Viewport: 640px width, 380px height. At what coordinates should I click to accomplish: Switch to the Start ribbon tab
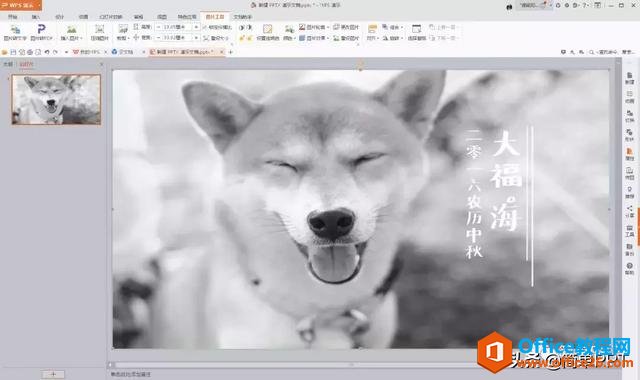pos(13,17)
